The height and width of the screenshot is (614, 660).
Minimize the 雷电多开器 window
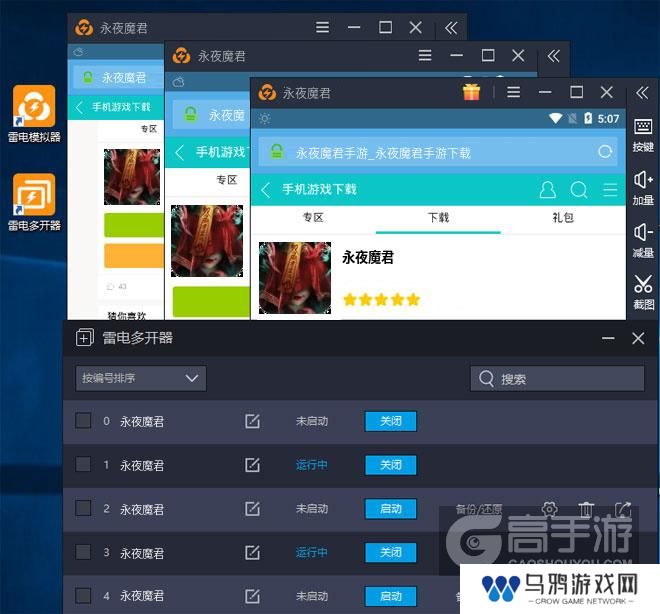608,338
